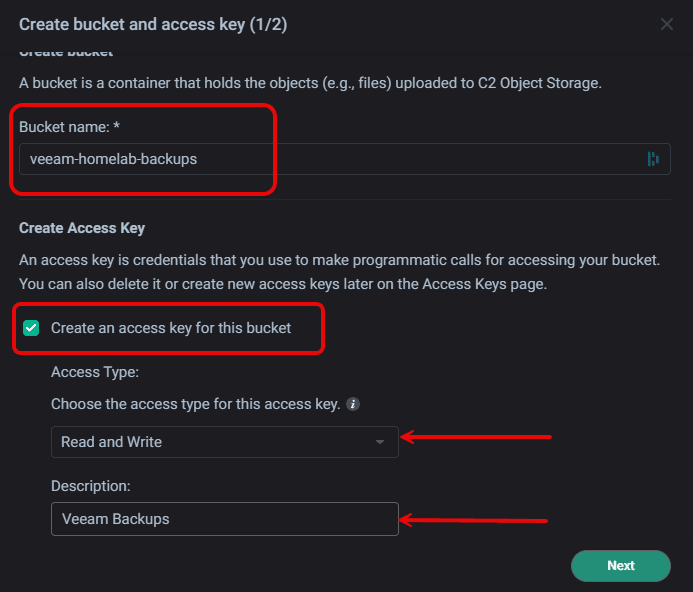Click the autofill icon in Bucket name field
693x592 pixels.
[x=653, y=158]
